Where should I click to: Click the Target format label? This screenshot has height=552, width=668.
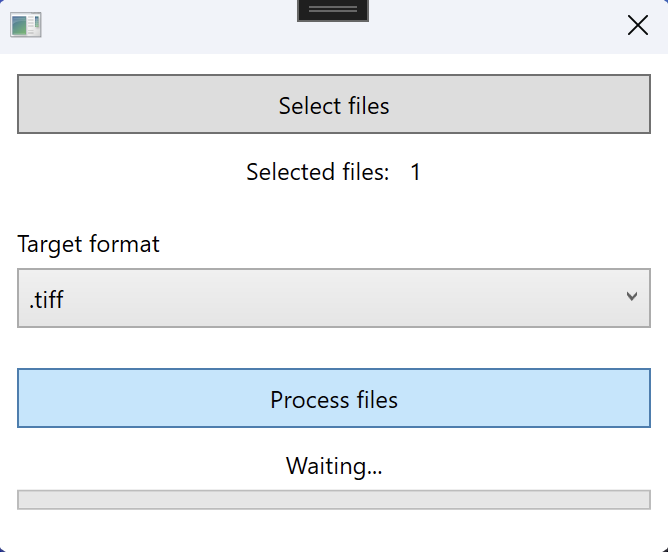88,244
